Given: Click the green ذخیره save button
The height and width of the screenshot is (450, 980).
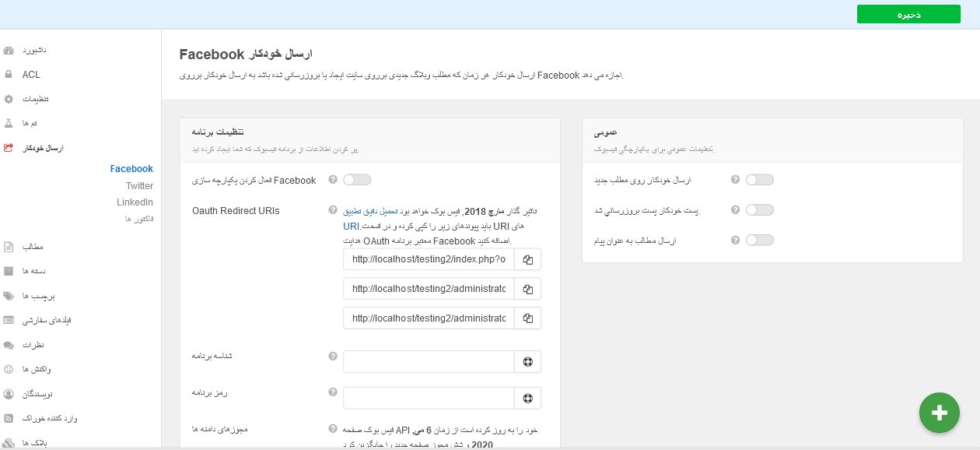Looking at the screenshot, I should click(x=908, y=14).
